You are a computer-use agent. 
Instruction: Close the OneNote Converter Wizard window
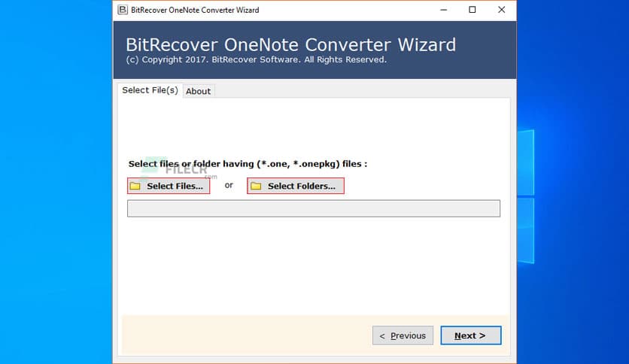click(x=501, y=10)
